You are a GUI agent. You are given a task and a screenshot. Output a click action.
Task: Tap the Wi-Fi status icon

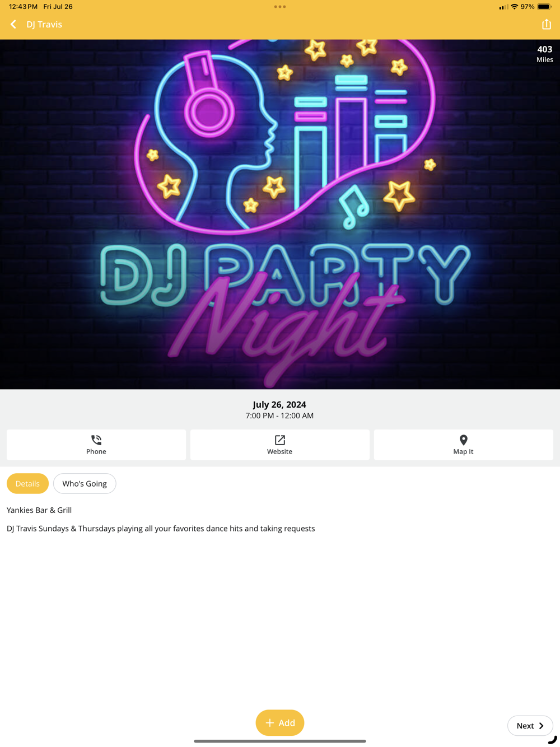point(514,7)
